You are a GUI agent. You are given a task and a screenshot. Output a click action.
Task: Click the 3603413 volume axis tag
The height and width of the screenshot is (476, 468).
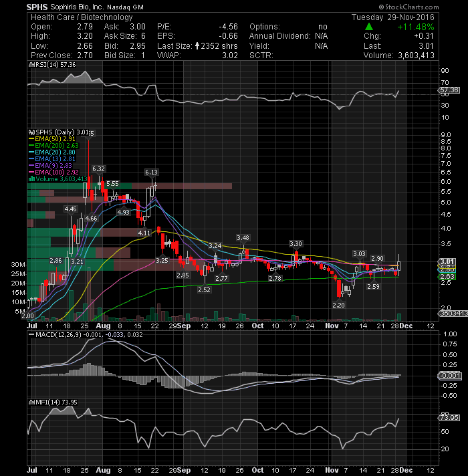tap(453, 313)
